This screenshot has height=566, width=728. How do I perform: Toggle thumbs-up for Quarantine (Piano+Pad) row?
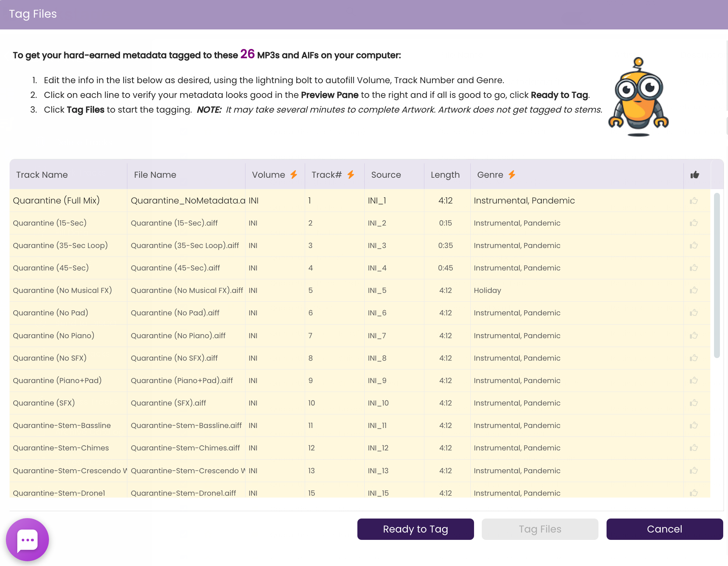(x=694, y=381)
